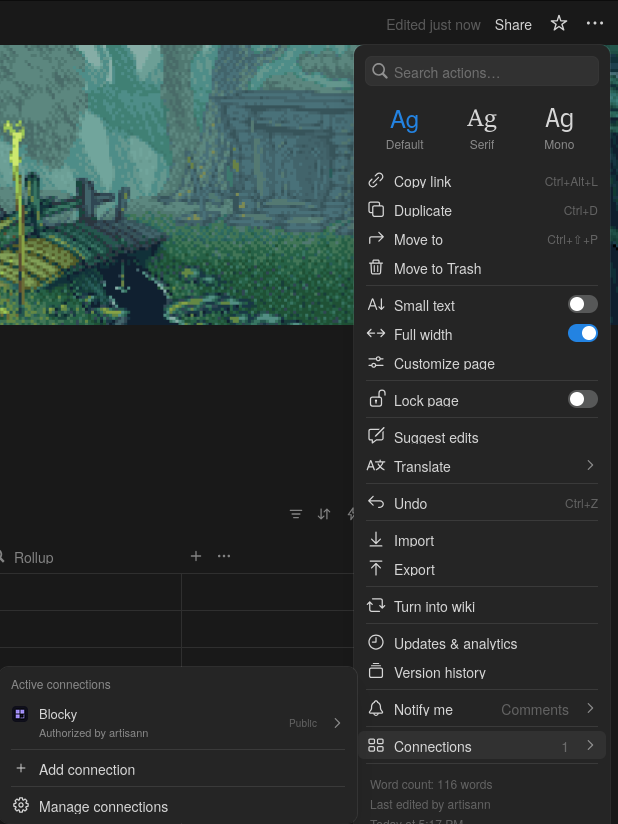
Task: Select the Mono font style
Action: 559,129
